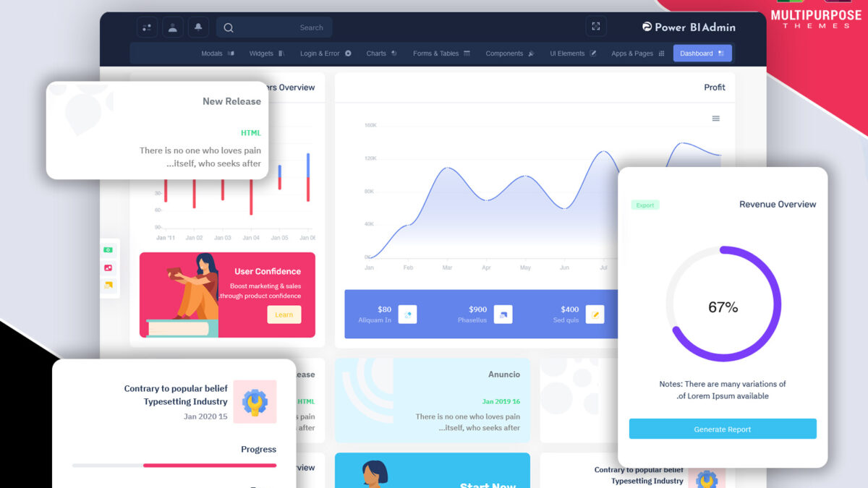The image size is (868, 488).
Task: Open the Widgets menu
Action: (x=266, y=53)
